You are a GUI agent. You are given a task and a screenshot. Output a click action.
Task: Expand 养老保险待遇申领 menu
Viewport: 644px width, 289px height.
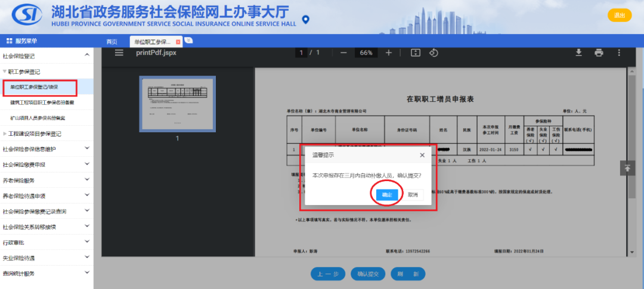click(86, 195)
